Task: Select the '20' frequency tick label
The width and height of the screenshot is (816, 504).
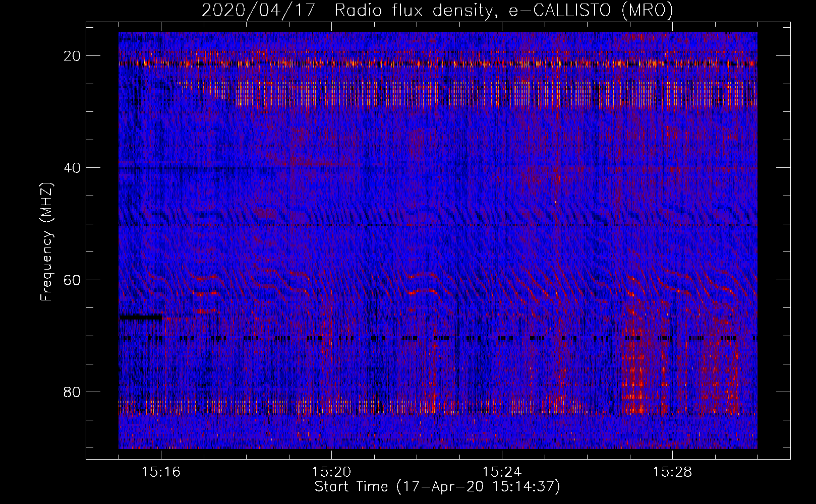Action: click(x=73, y=56)
